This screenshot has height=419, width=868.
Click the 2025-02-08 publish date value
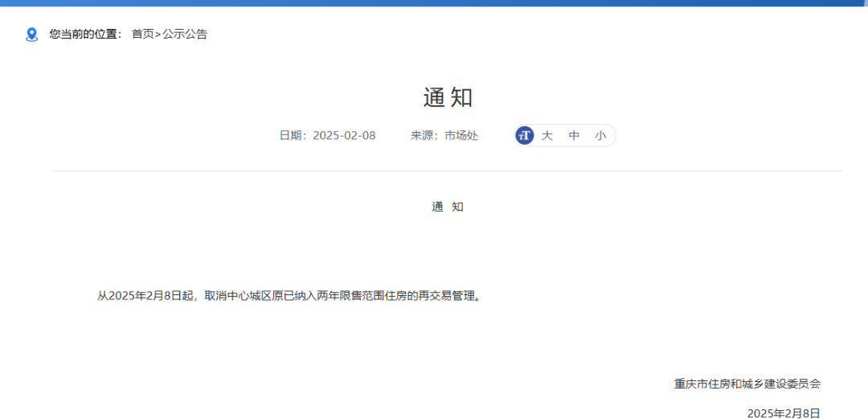coord(344,136)
